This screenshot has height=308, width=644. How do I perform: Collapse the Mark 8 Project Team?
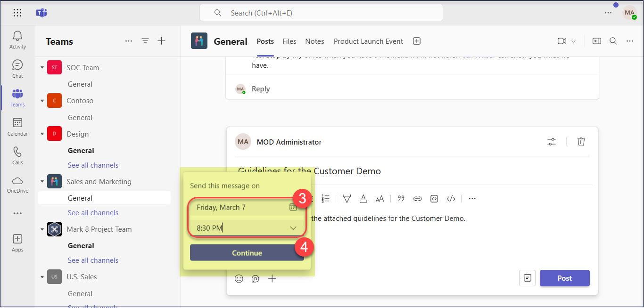point(42,229)
